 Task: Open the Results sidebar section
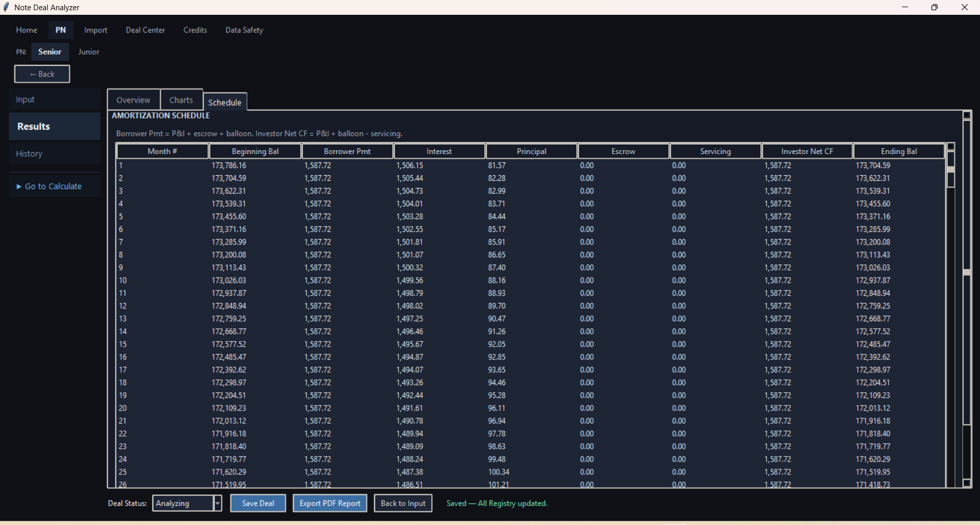[55, 127]
